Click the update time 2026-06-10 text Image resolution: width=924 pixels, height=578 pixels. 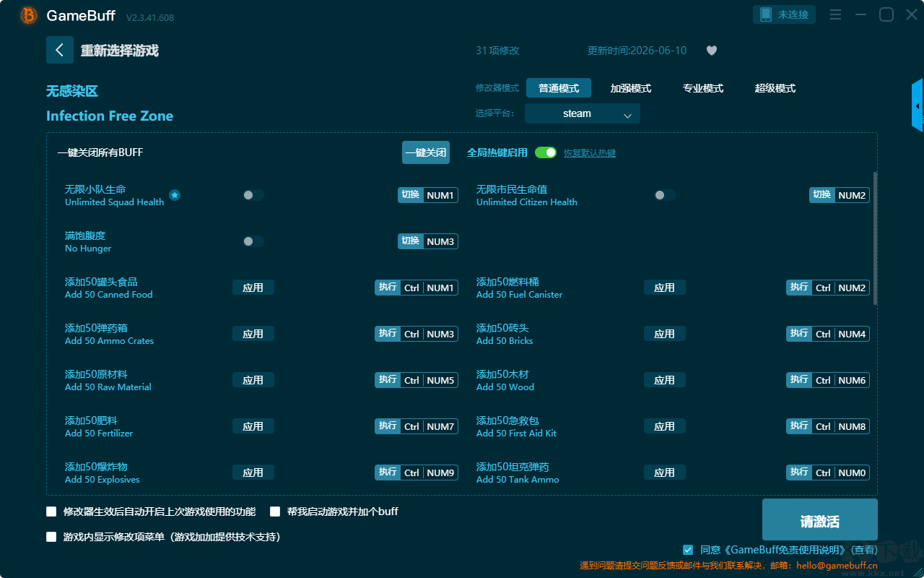point(637,51)
